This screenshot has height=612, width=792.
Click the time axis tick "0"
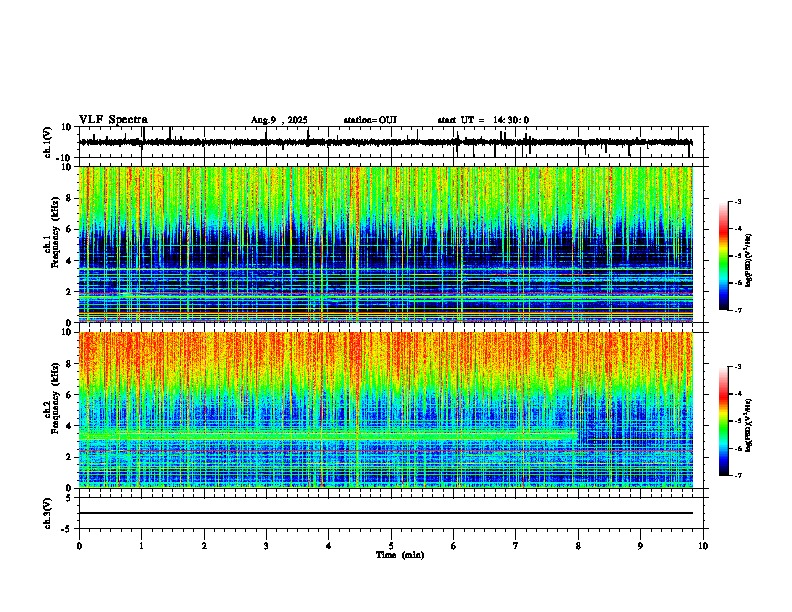[x=79, y=546]
